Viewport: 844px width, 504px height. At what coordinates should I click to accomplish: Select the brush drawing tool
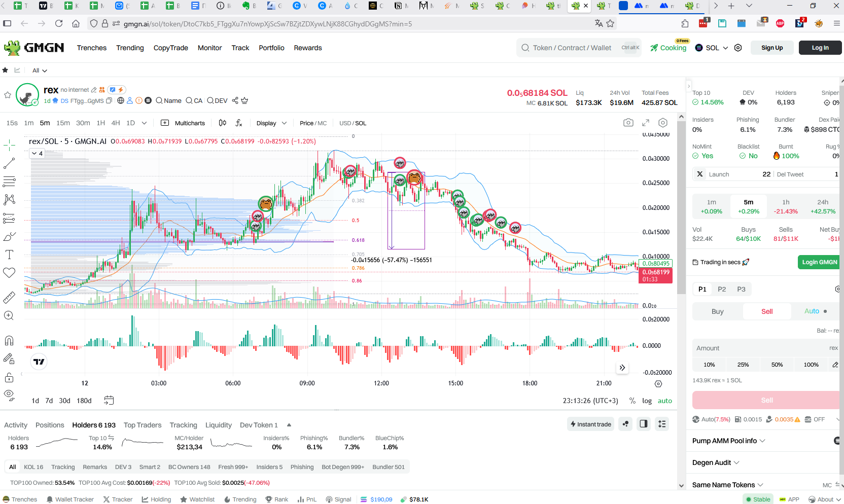point(9,236)
